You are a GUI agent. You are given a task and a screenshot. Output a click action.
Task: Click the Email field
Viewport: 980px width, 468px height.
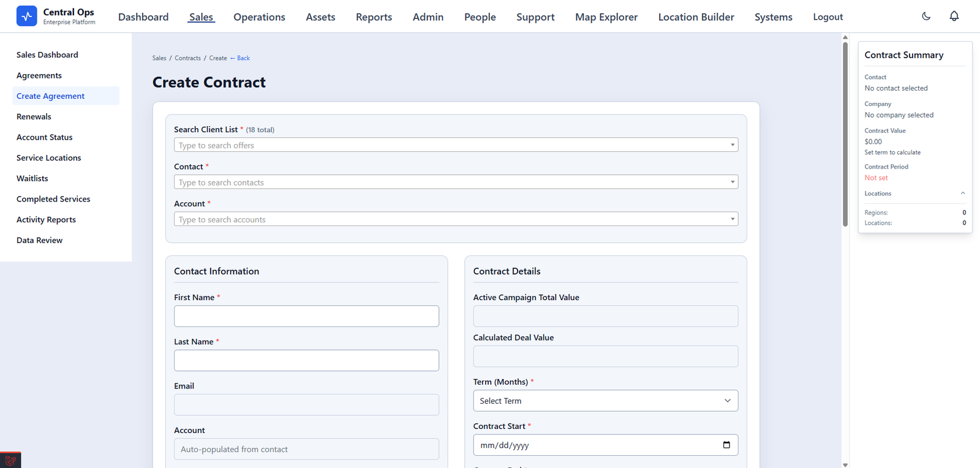tap(306, 404)
